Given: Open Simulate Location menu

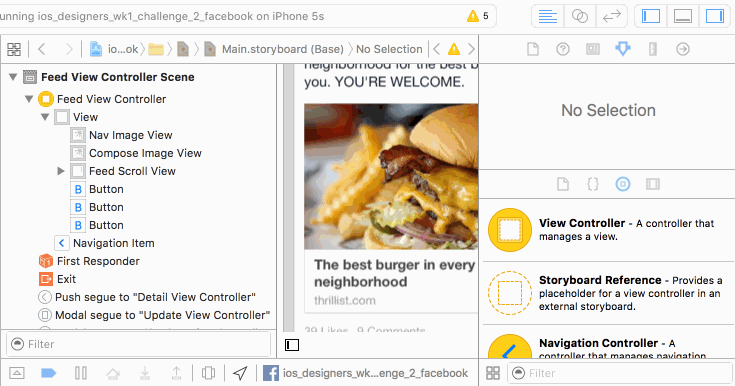Looking at the screenshot, I should click(x=240, y=373).
